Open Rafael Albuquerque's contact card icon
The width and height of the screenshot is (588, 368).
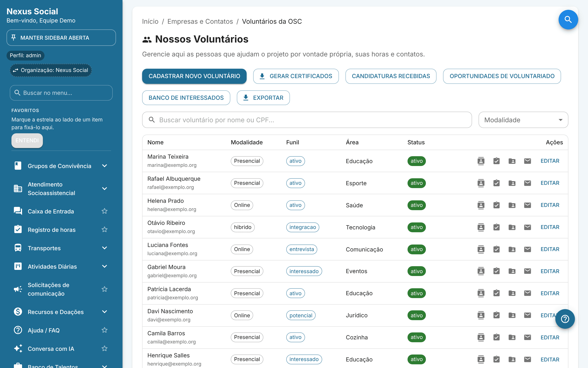(x=481, y=183)
